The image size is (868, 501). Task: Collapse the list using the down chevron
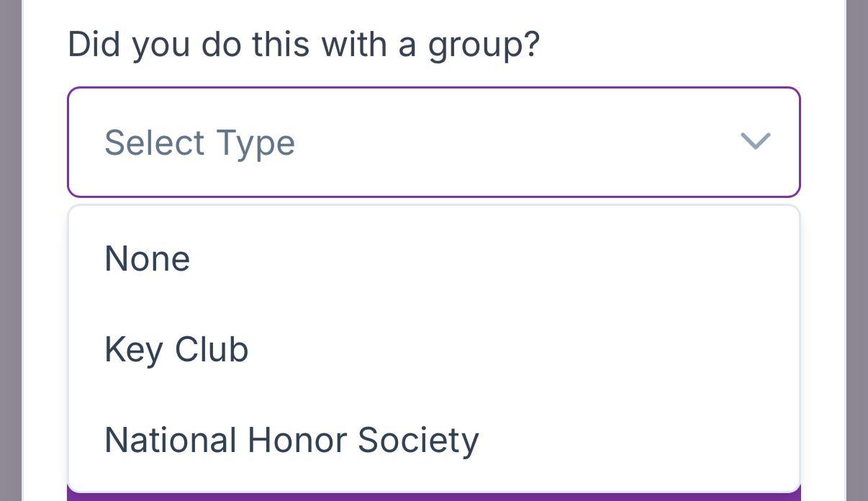pos(755,141)
